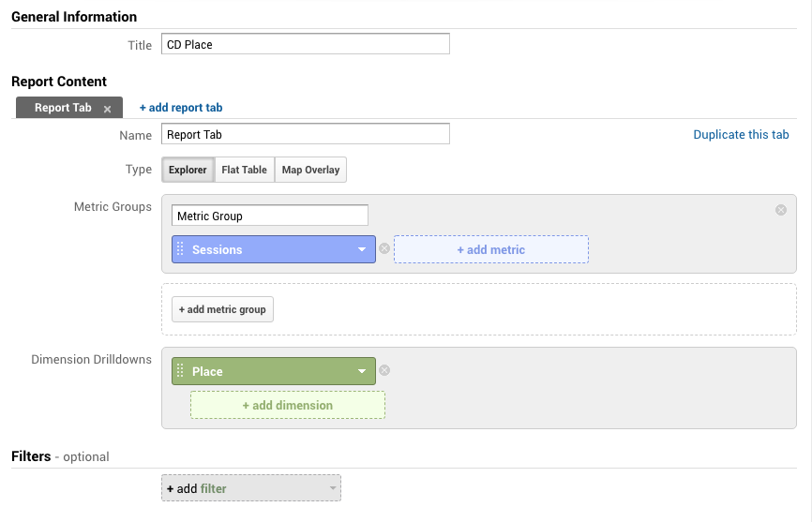Open the Place dimension dropdown

click(x=362, y=371)
